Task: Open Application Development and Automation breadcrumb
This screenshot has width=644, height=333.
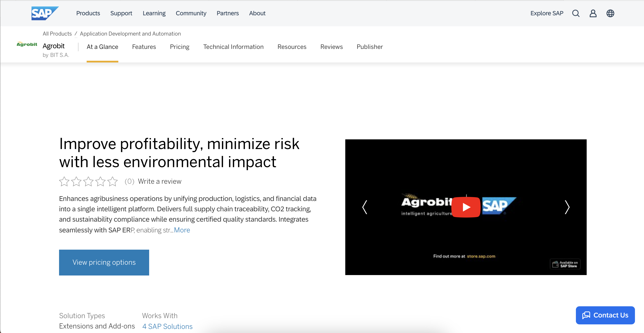Action: pyautogui.click(x=130, y=34)
